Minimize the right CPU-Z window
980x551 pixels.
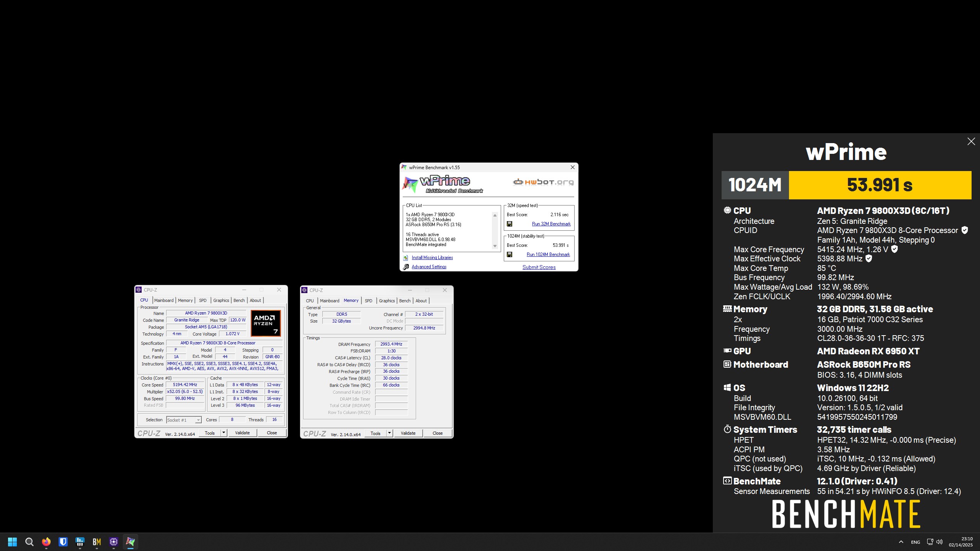click(410, 290)
